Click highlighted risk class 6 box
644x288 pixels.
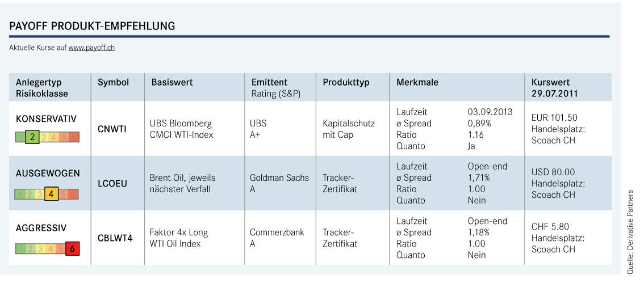[72, 249]
